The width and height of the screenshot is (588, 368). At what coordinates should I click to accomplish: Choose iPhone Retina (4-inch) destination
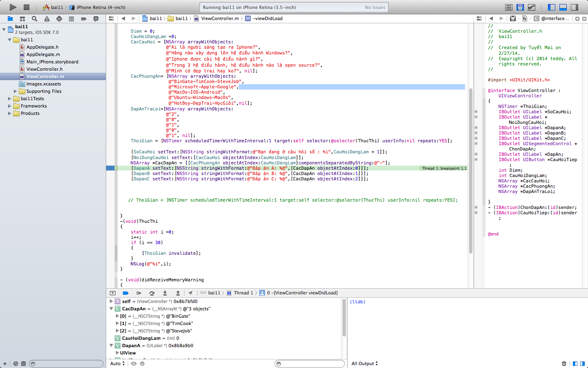click(x=97, y=7)
